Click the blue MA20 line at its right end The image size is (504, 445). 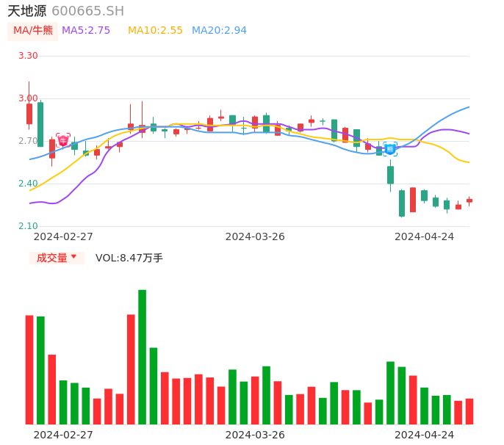[x=467, y=108]
